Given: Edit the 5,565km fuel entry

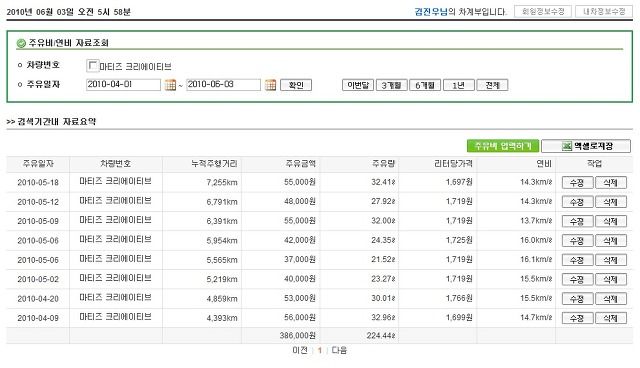Looking at the screenshot, I should pyautogui.click(x=577, y=260).
